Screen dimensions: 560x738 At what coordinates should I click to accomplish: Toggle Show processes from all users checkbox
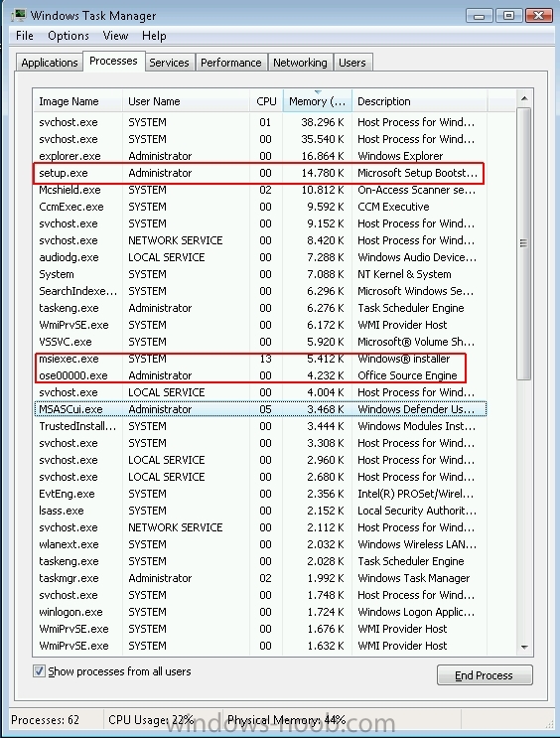pyautogui.click(x=39, y=671)
